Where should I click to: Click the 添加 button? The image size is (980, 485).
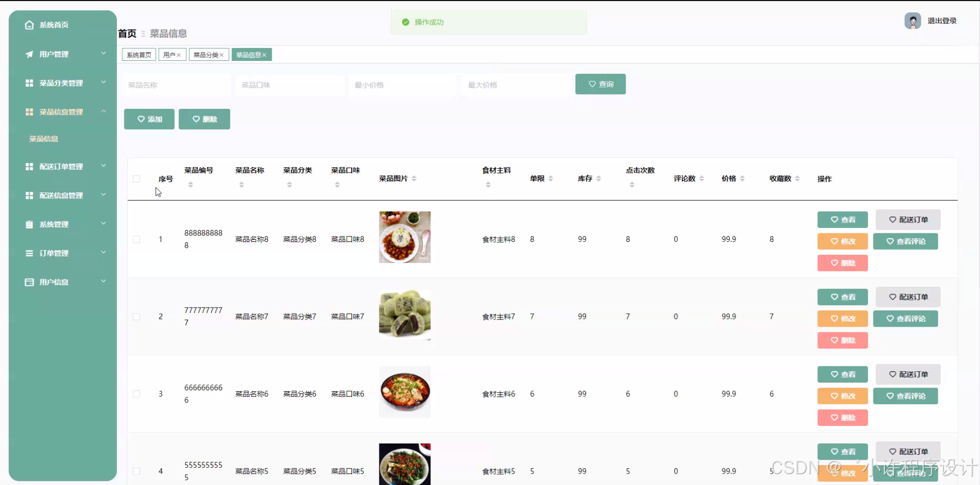click(x=149, y=119)
